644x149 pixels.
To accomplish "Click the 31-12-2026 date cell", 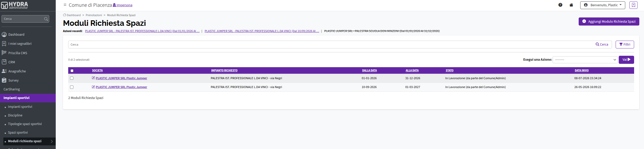I will click(413, 78).
